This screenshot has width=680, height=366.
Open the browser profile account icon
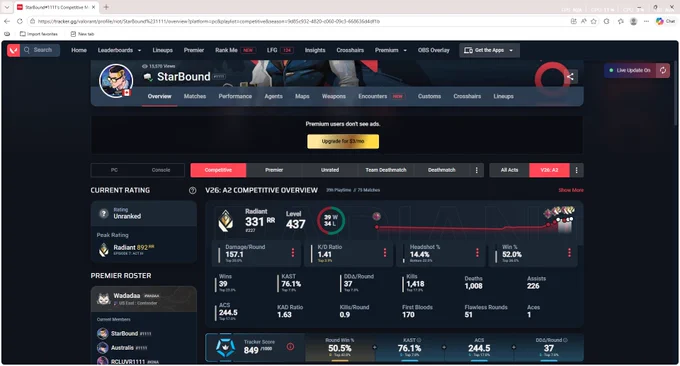coord(634,21)
